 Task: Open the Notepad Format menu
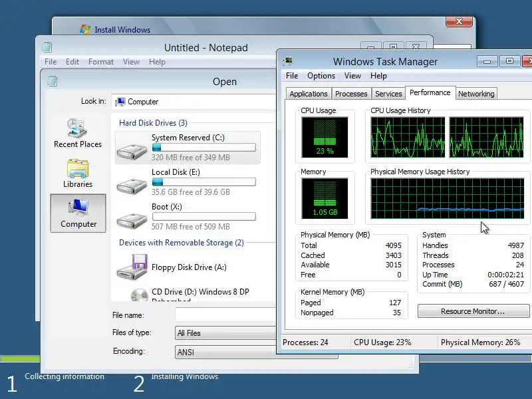tap(101, 62)
